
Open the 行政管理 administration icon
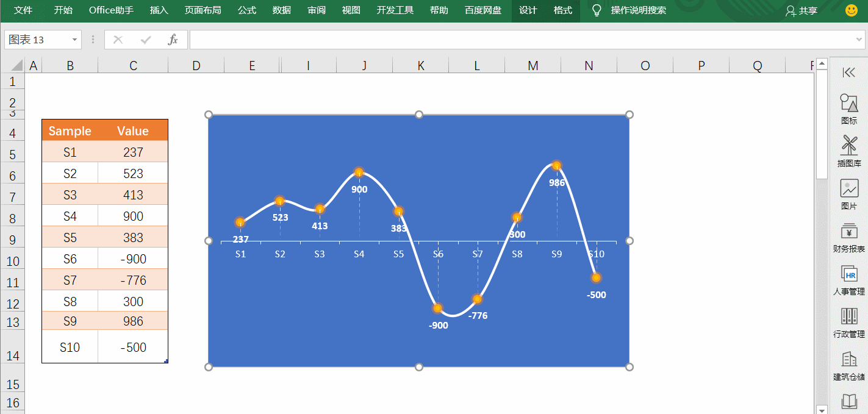[x=848, y=316]
